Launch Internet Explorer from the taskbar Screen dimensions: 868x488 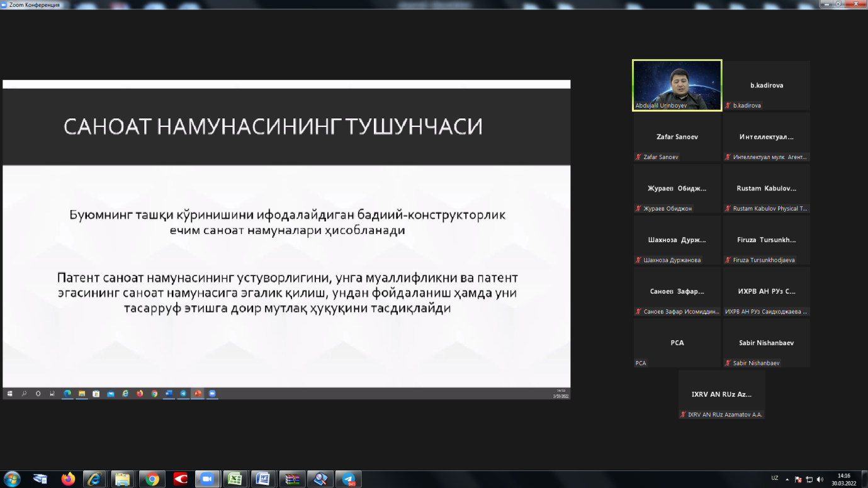coord(95,479)
